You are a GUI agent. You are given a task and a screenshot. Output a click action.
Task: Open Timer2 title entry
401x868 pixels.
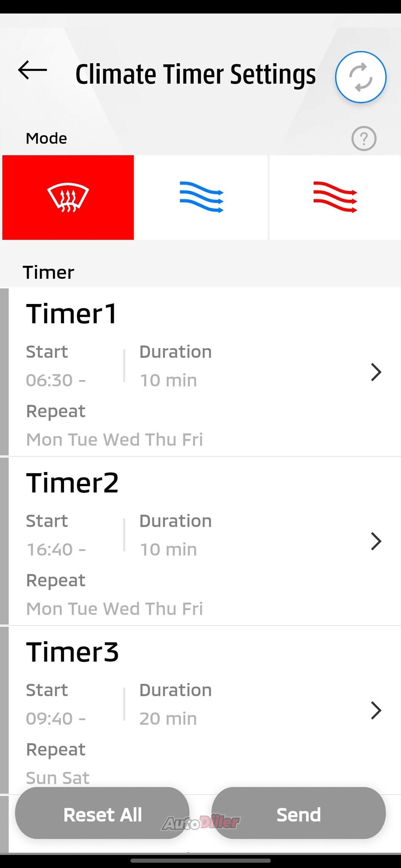tap(72, 483)
